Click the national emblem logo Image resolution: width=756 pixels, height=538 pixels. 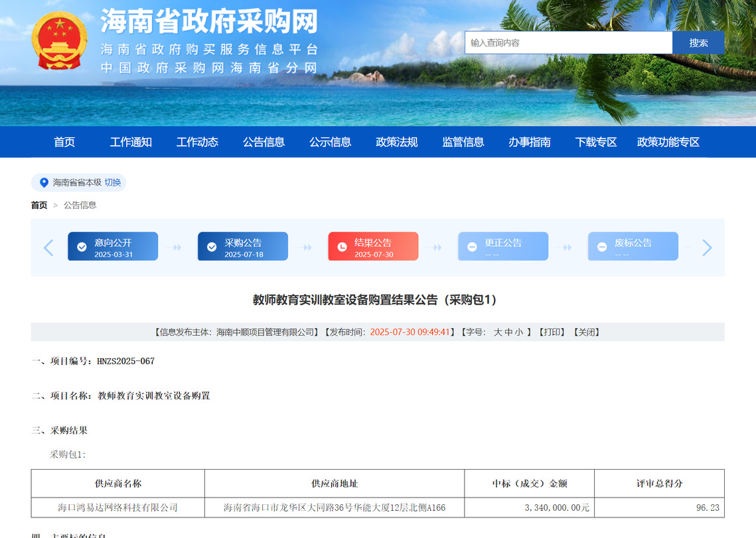click(60, 40)
